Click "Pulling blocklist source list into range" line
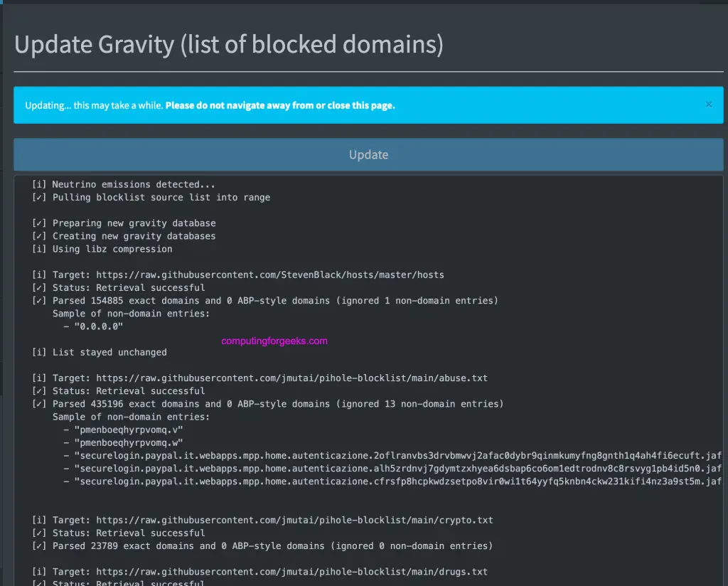Image resolution: width=728 pixels, height=586 pixels. 151,197
